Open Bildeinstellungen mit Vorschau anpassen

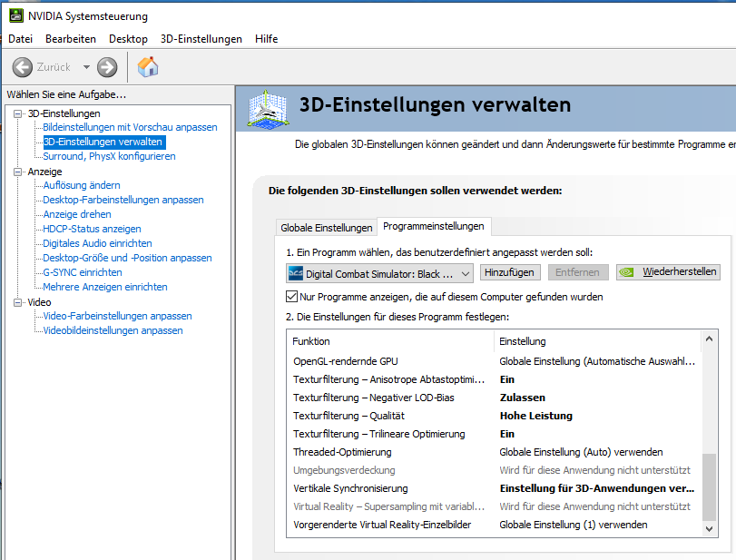pos(130,127)
